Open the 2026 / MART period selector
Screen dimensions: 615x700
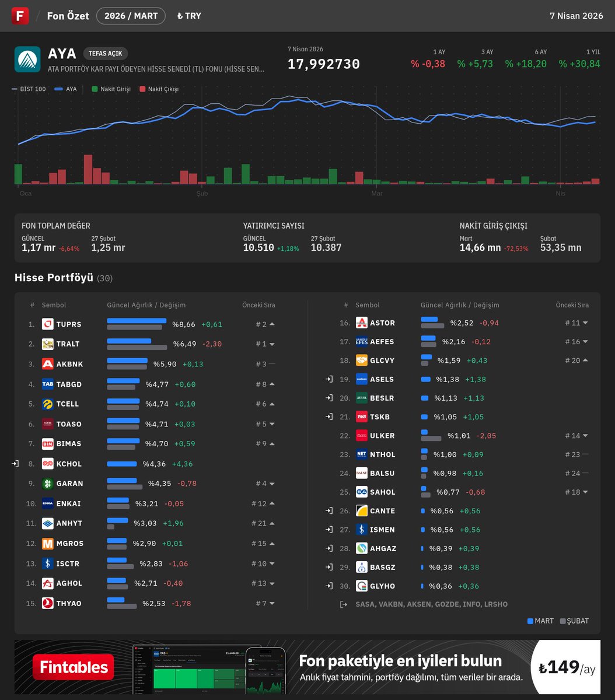point(131,16)
